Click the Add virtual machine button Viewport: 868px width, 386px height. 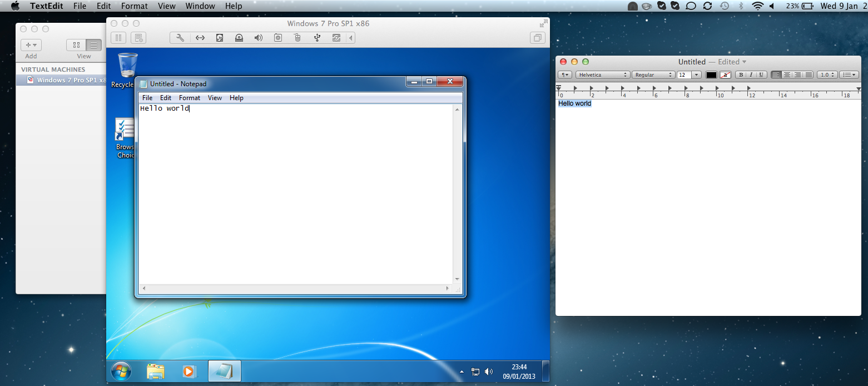click(31, 45)
